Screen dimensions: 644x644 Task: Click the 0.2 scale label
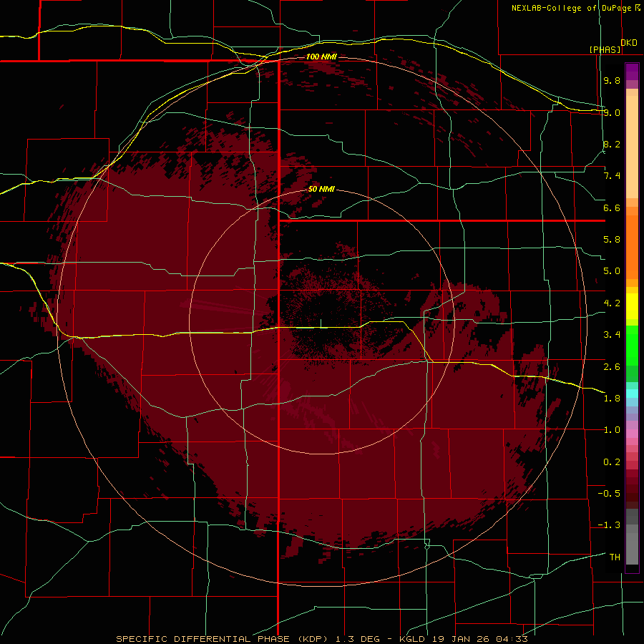pos(612,462)
